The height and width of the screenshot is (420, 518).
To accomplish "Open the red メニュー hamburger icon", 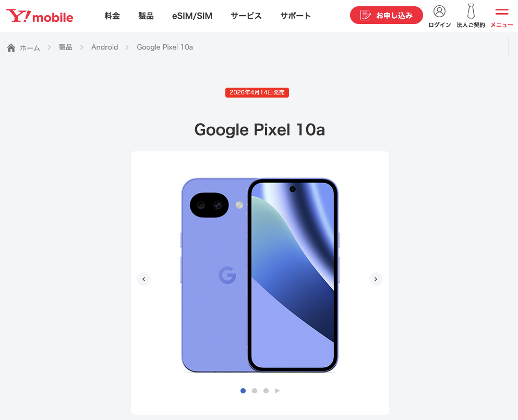I will point(501,12).
